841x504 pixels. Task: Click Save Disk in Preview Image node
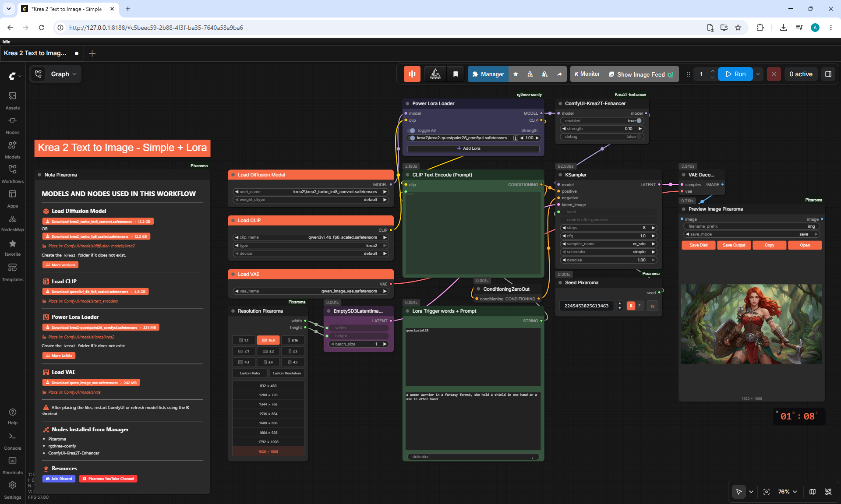point(698,245)
